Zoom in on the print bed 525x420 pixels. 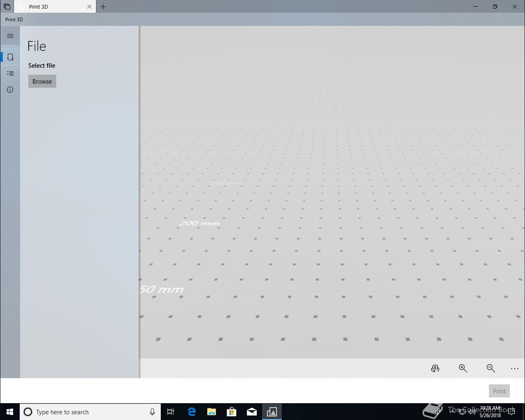click(463, 368)
